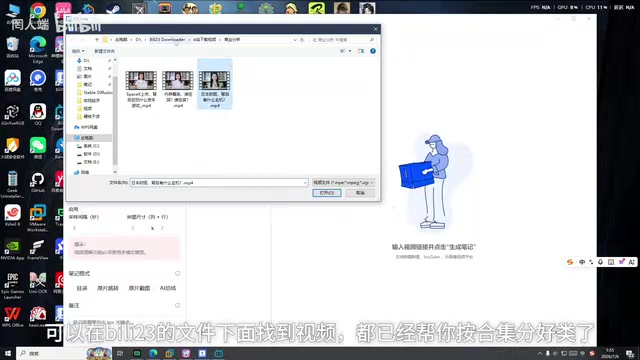The width and height of the screenshot is (640, 360).
Task: Launch FrameView from desktop
Action: click(38, 249)
